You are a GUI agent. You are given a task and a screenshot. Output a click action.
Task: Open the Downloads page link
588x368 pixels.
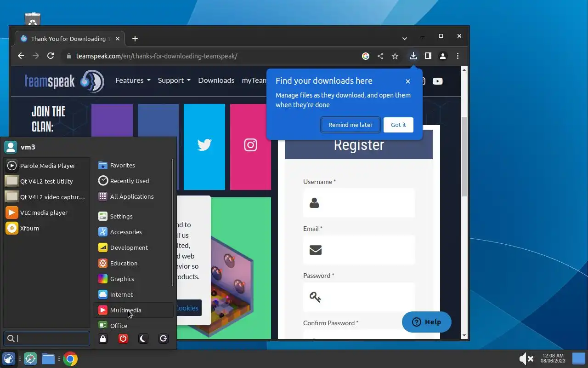216,80
